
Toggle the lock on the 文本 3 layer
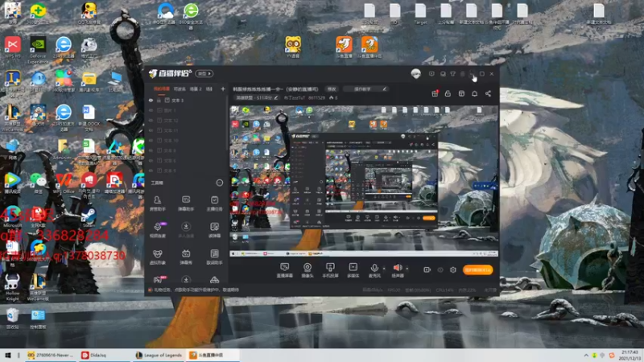point(159,100)
